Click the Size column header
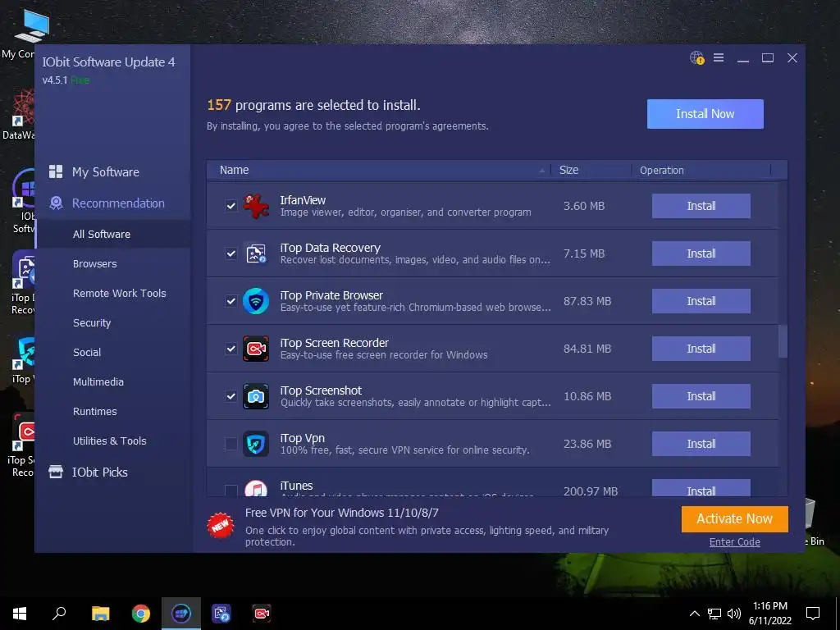Viewport: 840px width, 630px height. tap(591, 171)
